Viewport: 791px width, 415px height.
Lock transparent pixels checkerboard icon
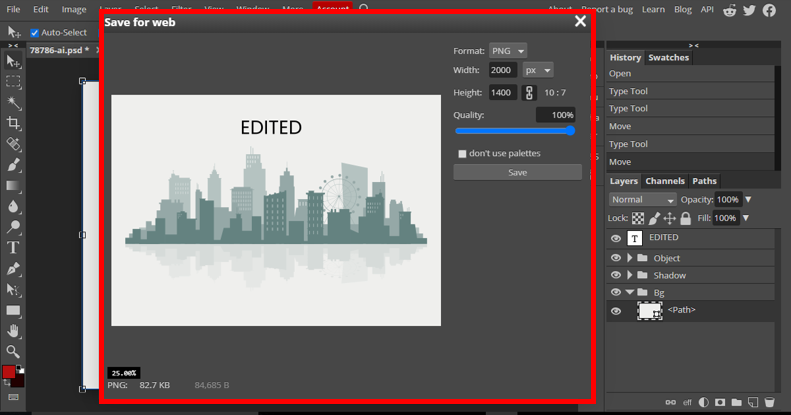[x=638, y=218]
